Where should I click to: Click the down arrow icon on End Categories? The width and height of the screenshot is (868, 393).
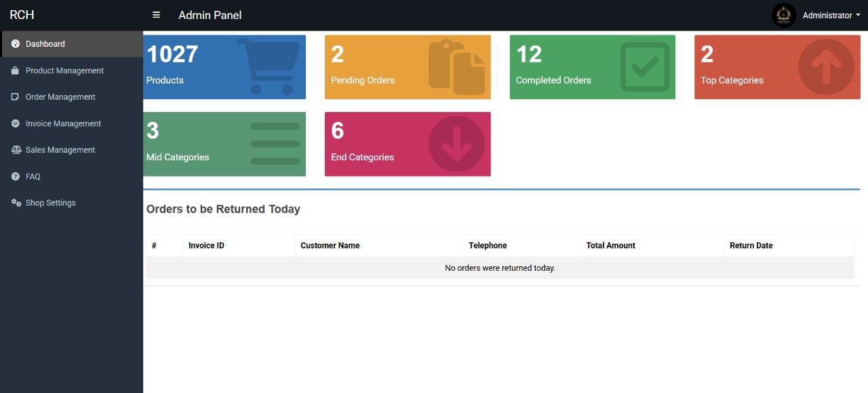point(456,144)
